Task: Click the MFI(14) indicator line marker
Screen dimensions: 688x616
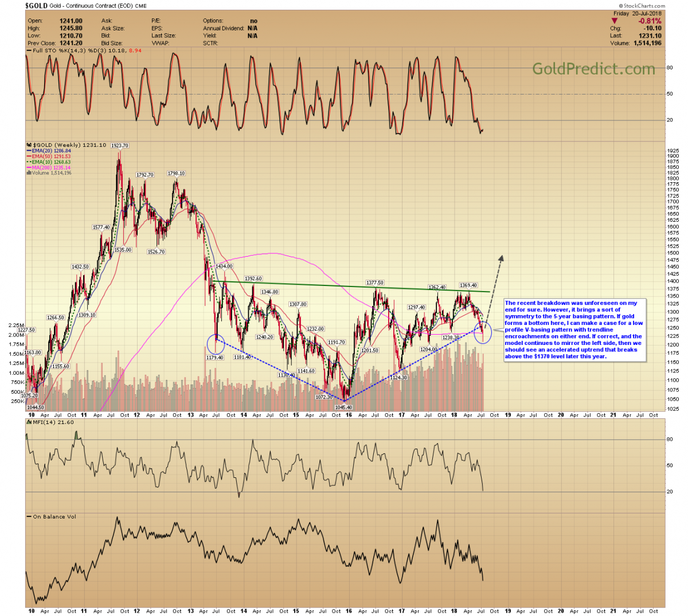Action: tap(29, 422)
